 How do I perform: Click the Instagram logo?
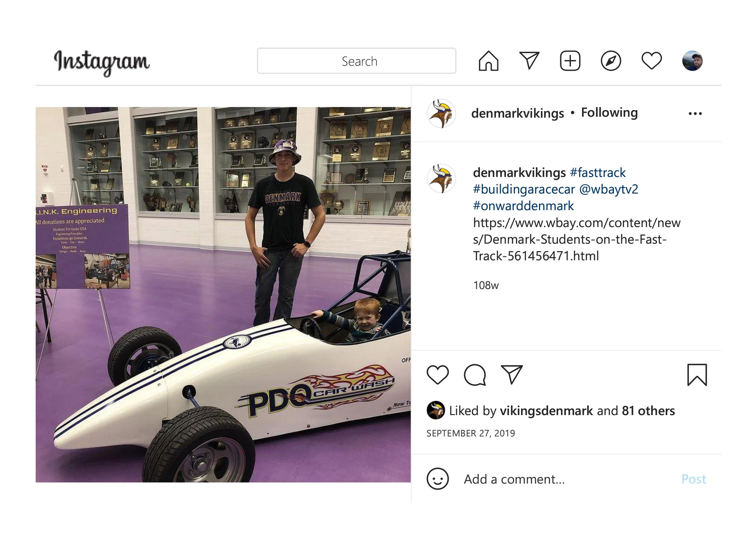102,62
